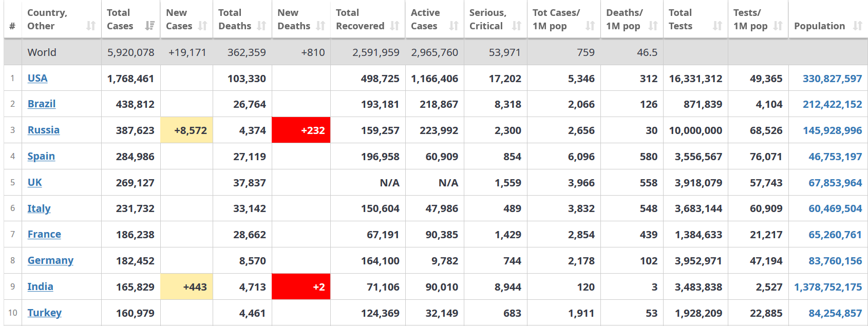Screen dimensions: 868x326
Task: Click India's red new deaths cell +2
Action: pos(301,286)
